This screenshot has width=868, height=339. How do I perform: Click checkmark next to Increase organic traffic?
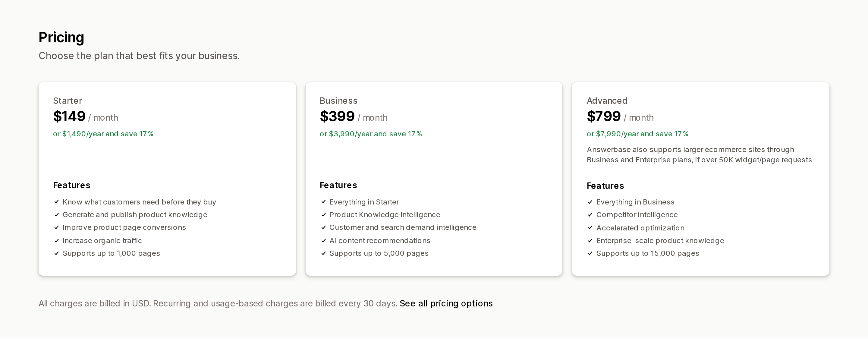[x=57, y=240]
